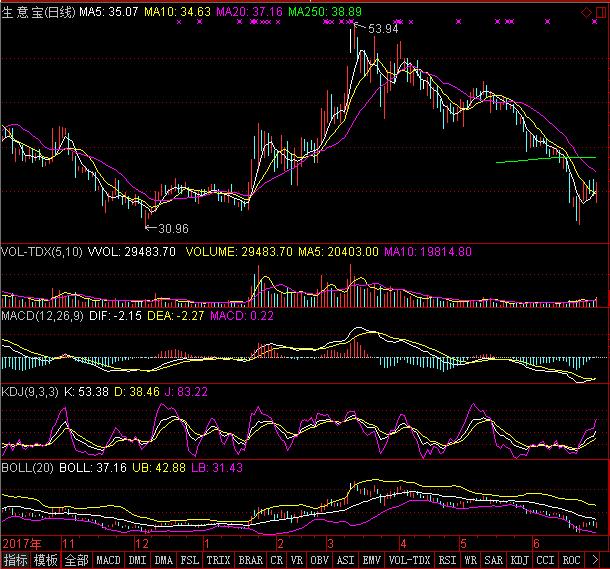
Task: Click the UB: 42.88 value
Action: [159, 467]
